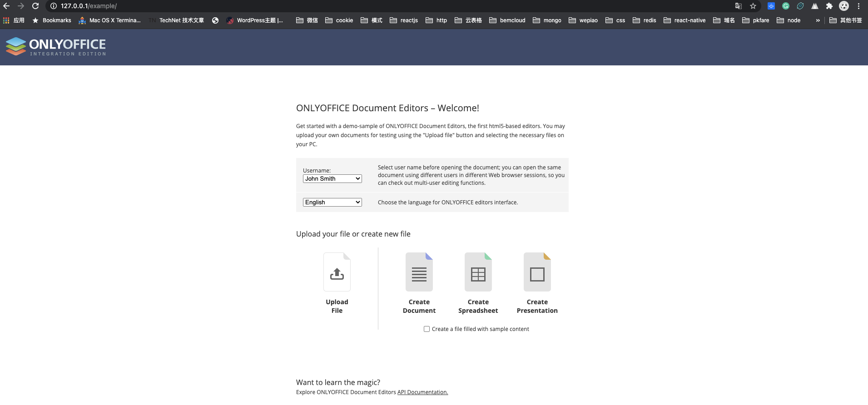Open the starred Bookmarks item
Image resolution: width=868 pixels, height=405 pixels.
52,20
